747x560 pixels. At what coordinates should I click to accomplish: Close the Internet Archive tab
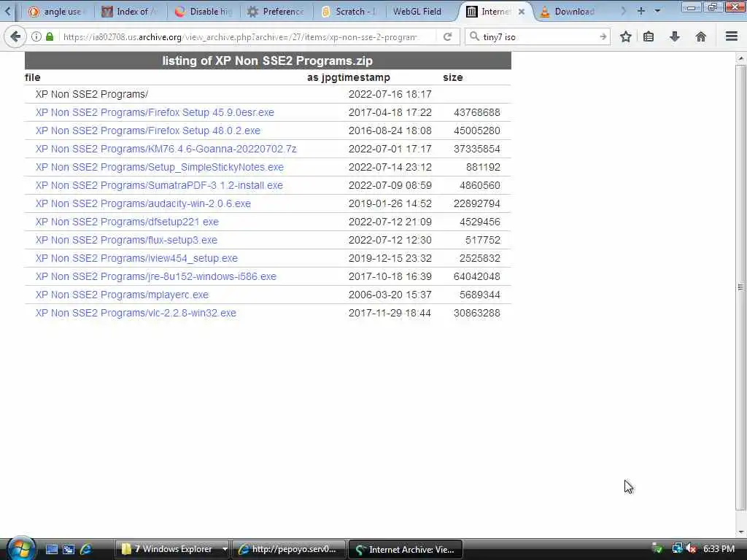coord(521,12)
